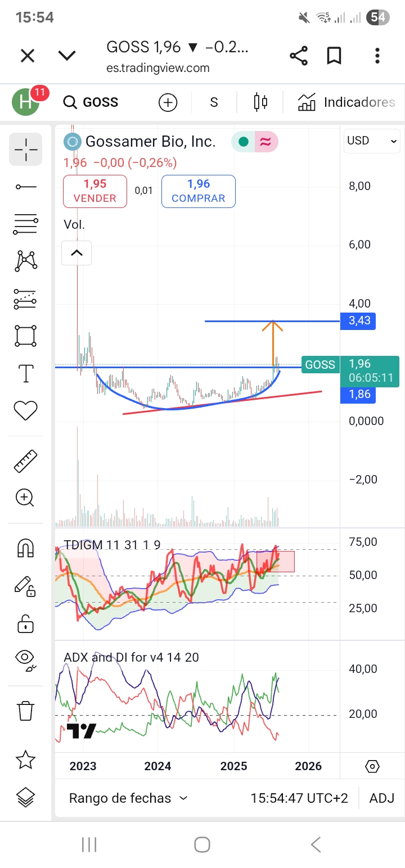
Task: Collapse the legend with the up chevron
Action: pos(76,254)
